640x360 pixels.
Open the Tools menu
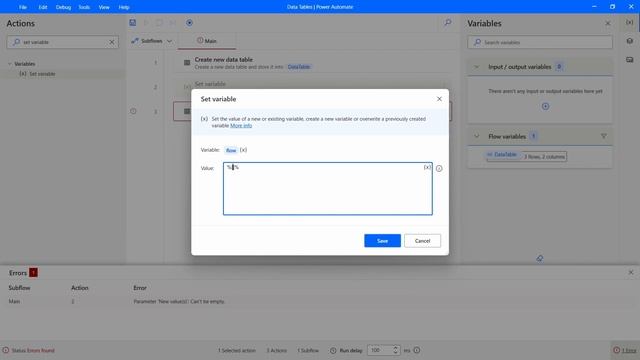tap(84, 7)
